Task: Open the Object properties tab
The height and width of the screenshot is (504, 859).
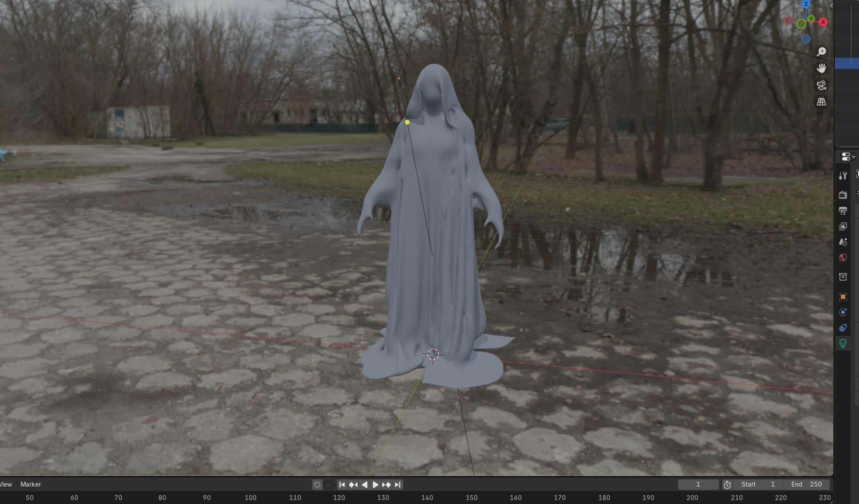Action: click(843, 297)
